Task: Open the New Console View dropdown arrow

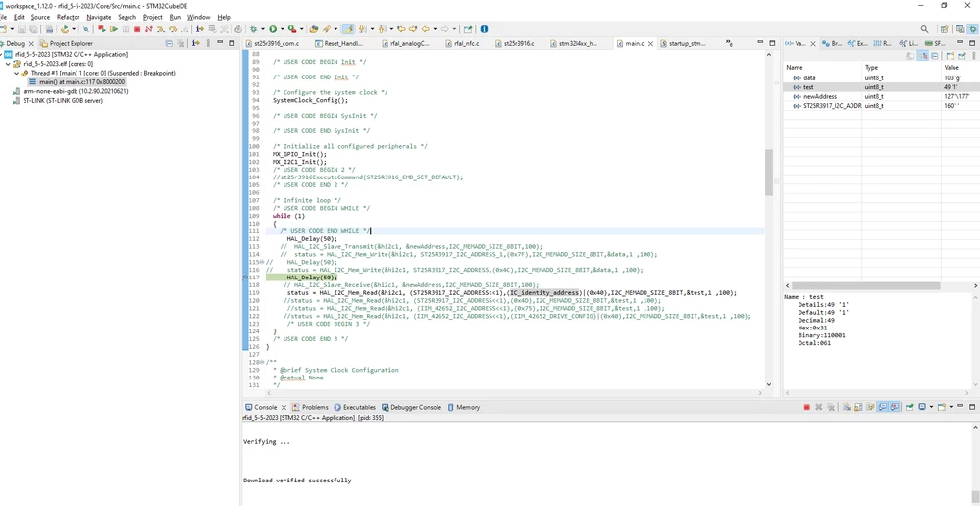Action: [x=952, y=407]
